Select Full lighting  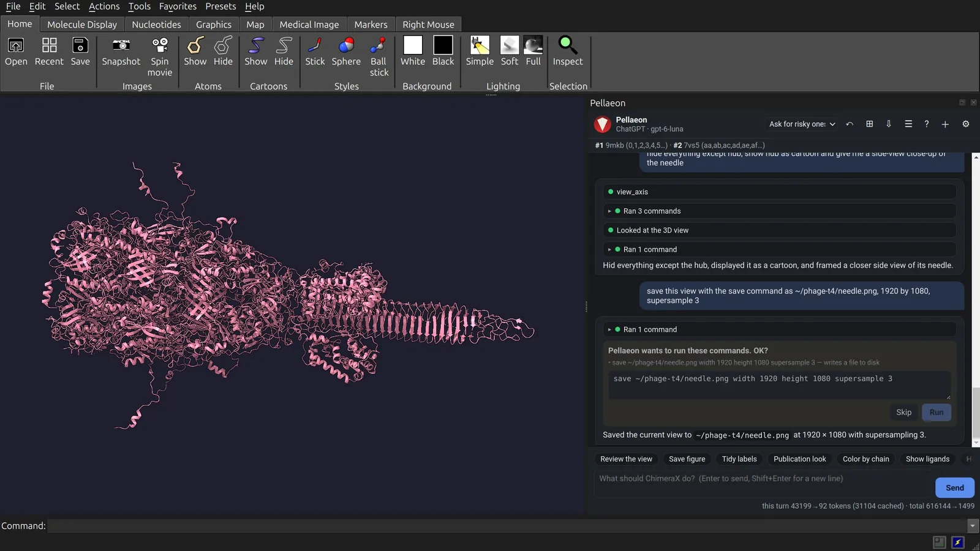point(533,51)
